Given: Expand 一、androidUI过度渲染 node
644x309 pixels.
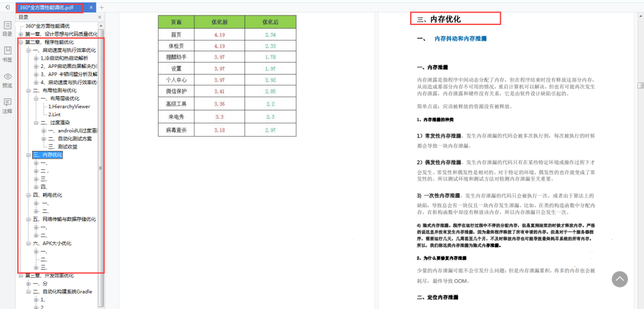Looking at the screenshot, I should click(x=44, y=131).
